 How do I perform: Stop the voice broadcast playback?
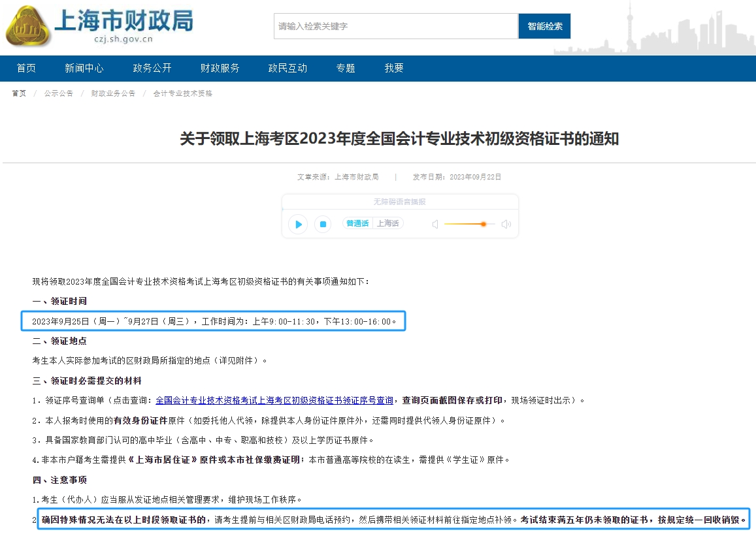tap(322, 224)
